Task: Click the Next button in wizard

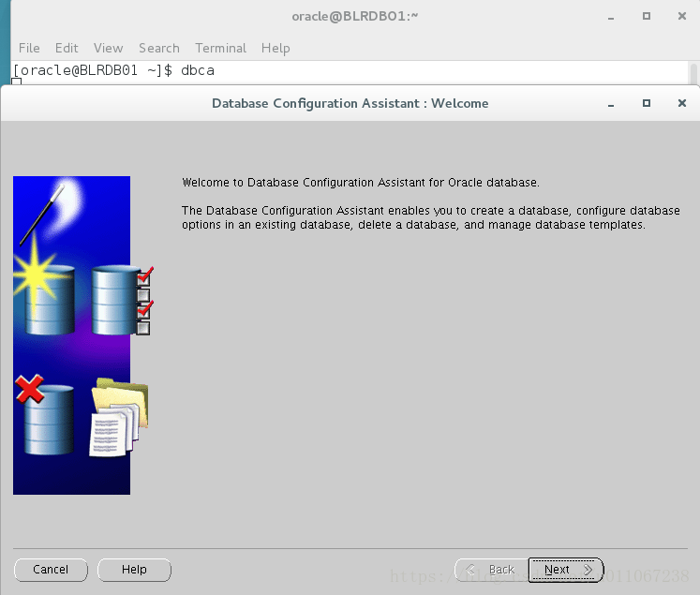Action: point(566,570)
